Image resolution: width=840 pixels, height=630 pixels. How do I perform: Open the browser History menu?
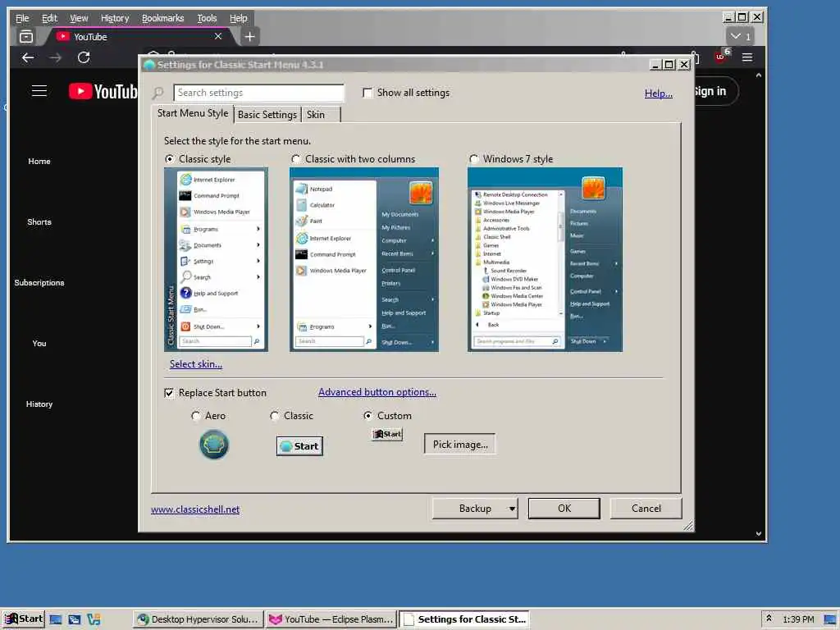115,18
